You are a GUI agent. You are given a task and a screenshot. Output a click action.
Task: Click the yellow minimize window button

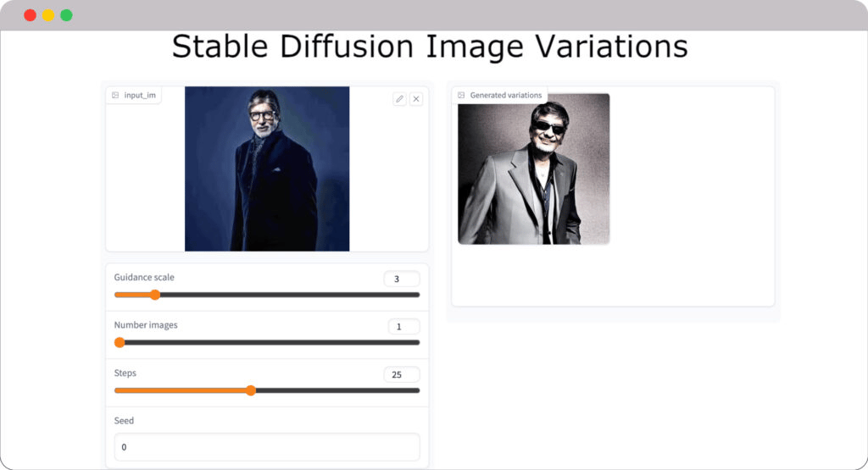point(48,15)
